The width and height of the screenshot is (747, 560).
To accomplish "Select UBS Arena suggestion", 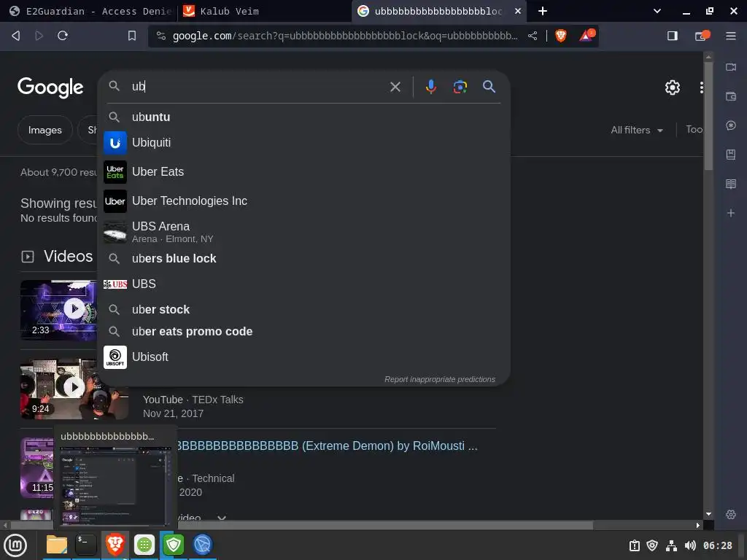I will [x=303, y=231].
